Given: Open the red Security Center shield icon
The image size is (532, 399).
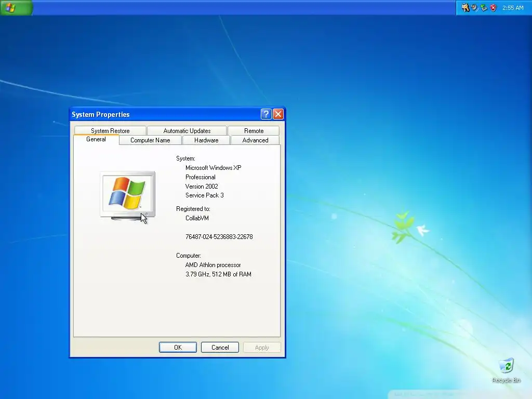Looking at the screenshot, I should click(494, 7).
